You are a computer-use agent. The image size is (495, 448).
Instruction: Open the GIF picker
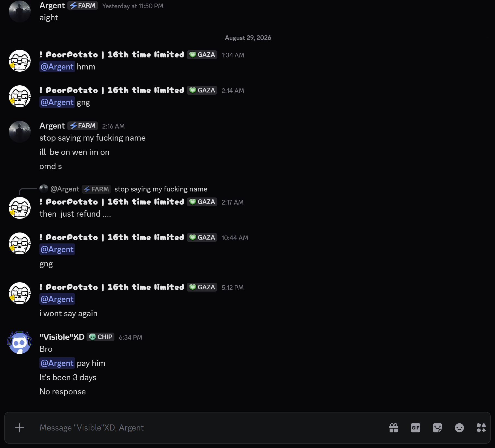pos(416,428)
